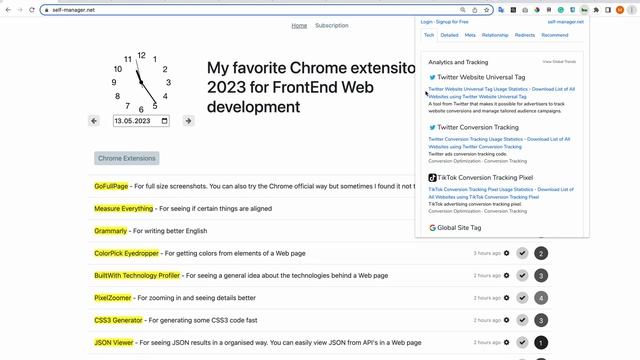
Task: Click the highlighted GoFullPage item
Action: [x=111, y=186]
